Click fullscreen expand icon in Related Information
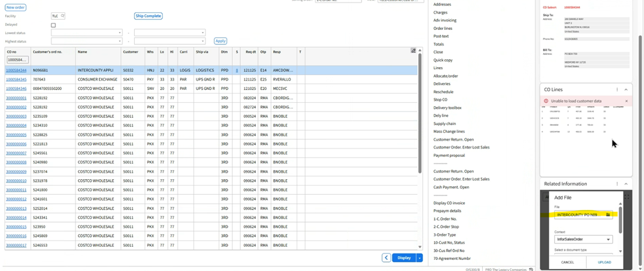This screenshot has width=644, height=271. point(626,197)
